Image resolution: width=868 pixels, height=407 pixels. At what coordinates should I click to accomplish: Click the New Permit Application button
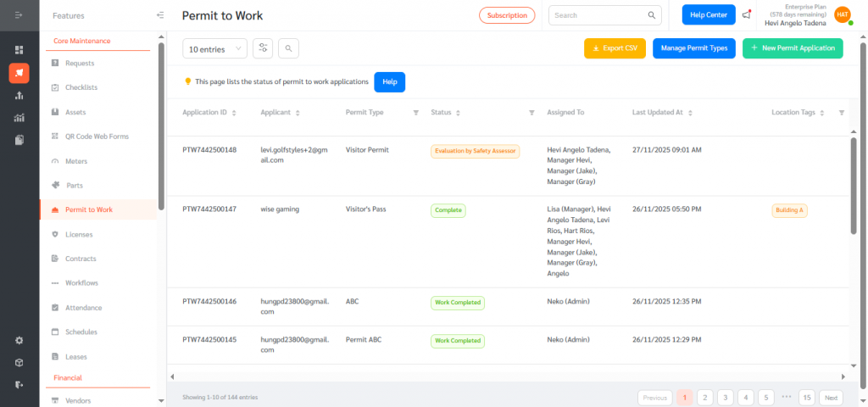point(793,48)
